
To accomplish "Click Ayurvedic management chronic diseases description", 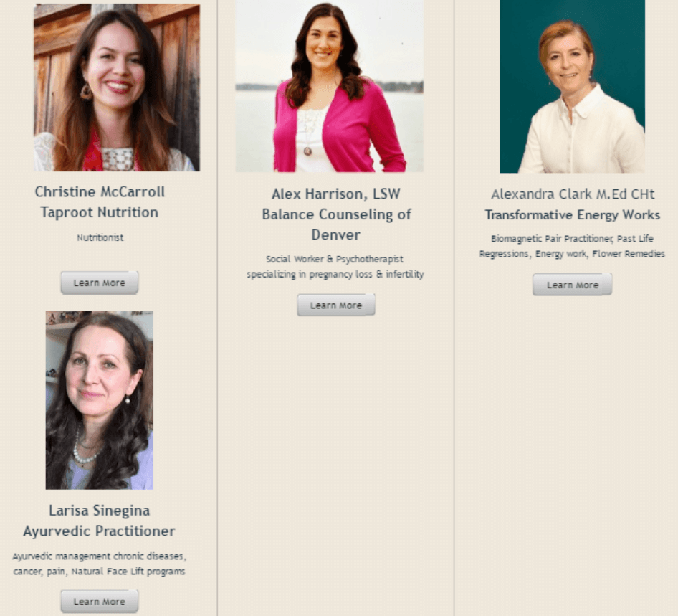I will (99, 564).
